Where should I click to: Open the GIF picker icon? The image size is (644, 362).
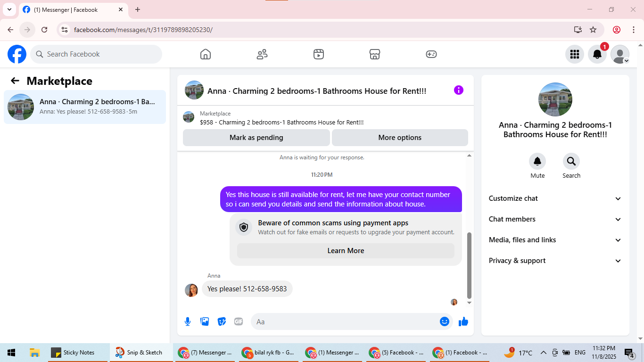click(239, 321)
